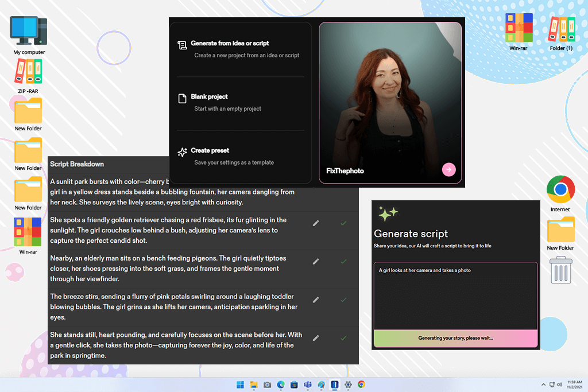The height and width of the screenshot is (392, 588).
Task: Confirm the final park photo scene checkmark
Action: [343, 338]
